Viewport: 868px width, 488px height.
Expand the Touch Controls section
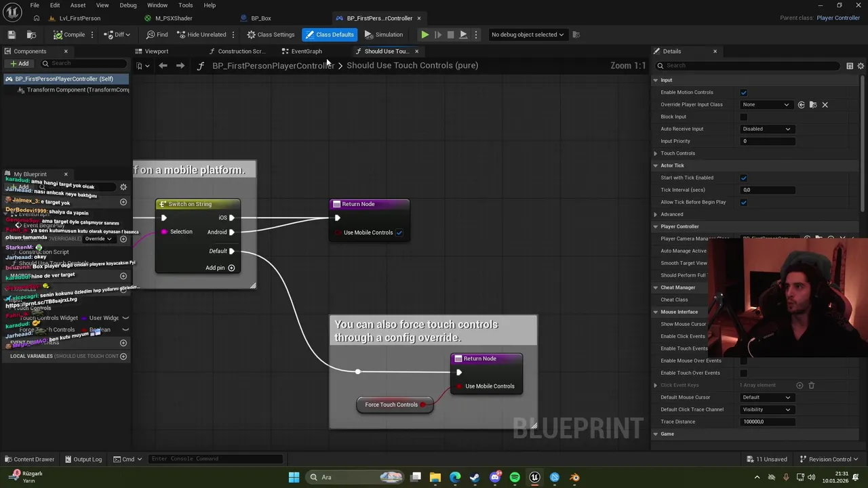[x=656, y=153]
